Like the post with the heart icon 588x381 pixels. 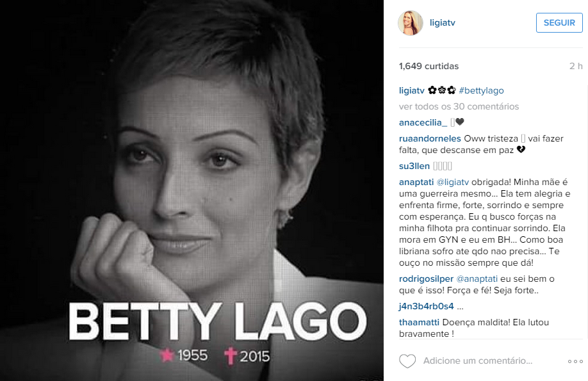pos(407,361)
